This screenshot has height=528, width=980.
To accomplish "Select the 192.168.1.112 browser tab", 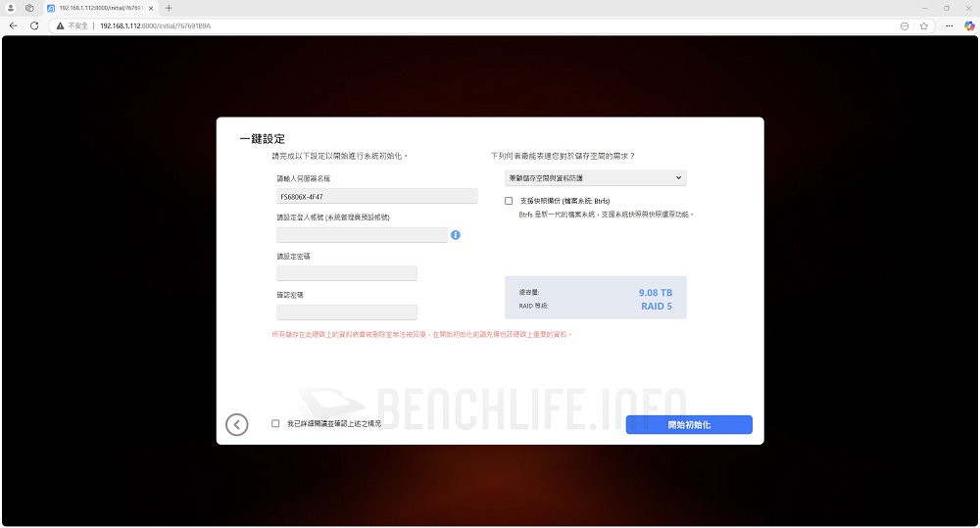I will coord(98,8).
